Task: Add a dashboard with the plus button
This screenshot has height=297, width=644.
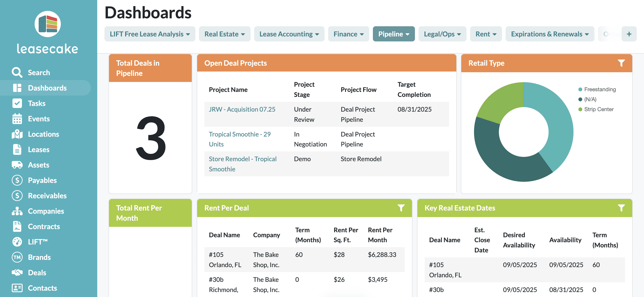Action: coord(629,34)
